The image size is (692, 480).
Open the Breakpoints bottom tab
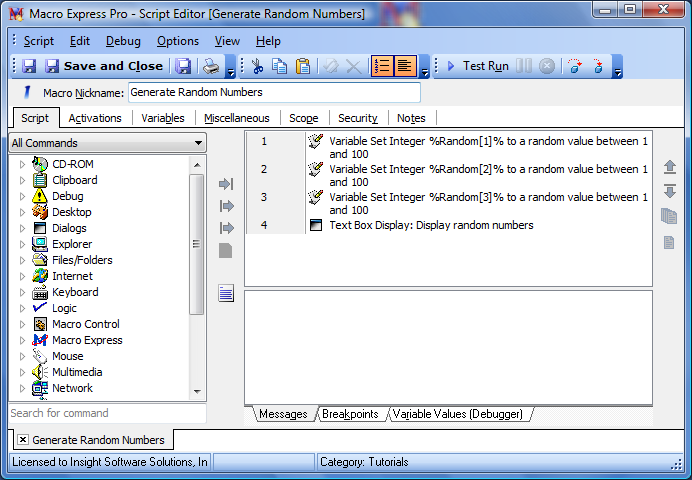point(350,414)
